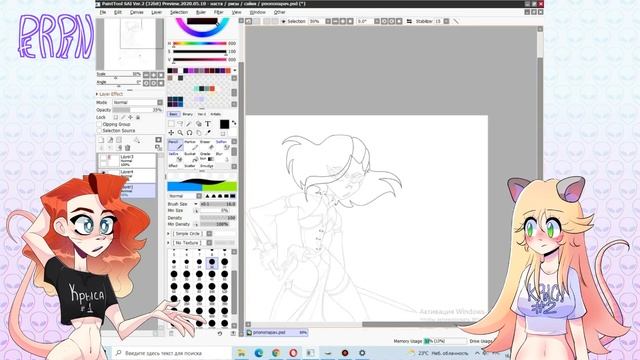Adjust the Hue slider in color panel

(200, 43)
